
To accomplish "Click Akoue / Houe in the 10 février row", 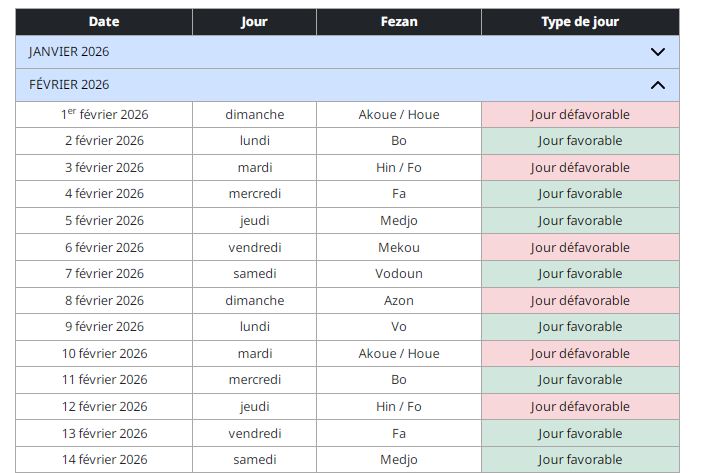I will pos(399,354).
